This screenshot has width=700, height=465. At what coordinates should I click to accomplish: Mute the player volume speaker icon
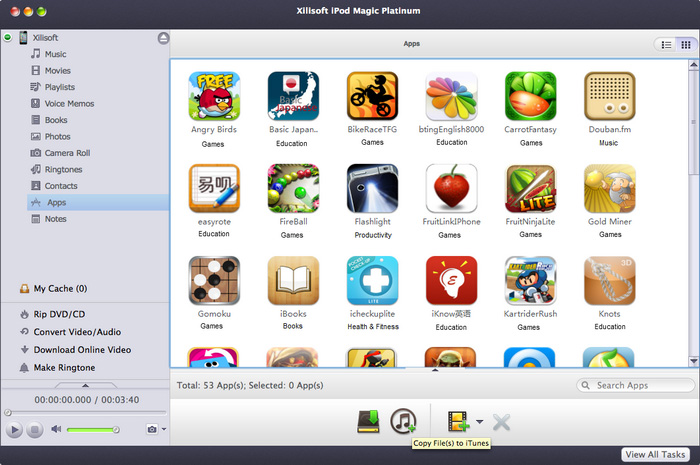(x=57, y=429)
